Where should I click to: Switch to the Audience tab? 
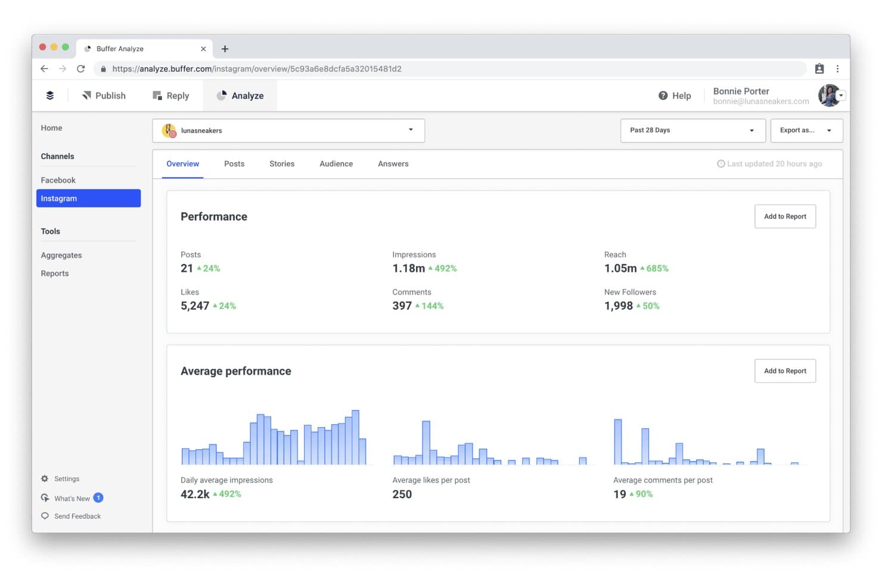point(336,164)
